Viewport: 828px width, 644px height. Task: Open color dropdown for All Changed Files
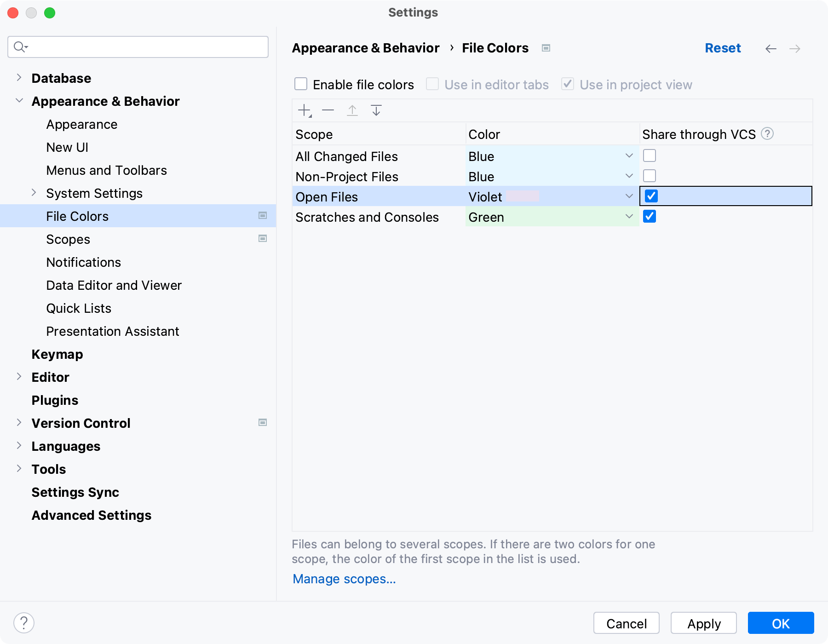(x=629, y=156)
